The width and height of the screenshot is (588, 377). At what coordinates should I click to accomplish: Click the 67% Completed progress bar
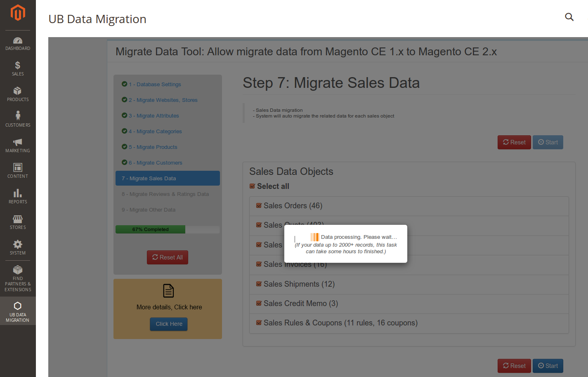pyautogui.click(x=168, y=229)
